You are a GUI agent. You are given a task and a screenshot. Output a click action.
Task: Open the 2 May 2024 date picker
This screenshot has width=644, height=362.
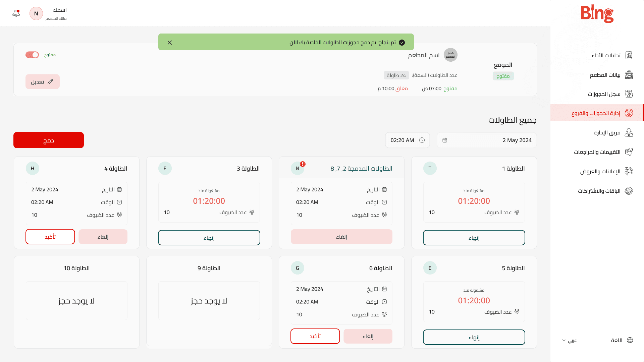[486, 140]
